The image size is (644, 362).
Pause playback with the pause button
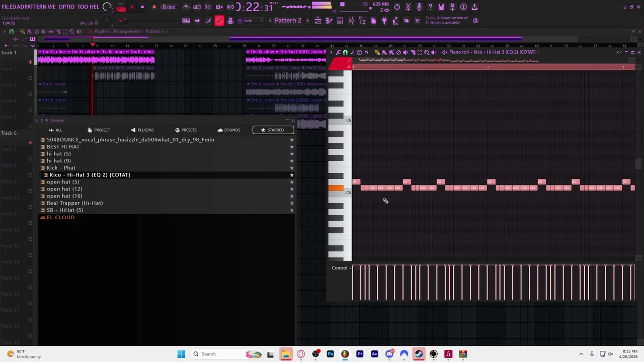click(132, 7)
